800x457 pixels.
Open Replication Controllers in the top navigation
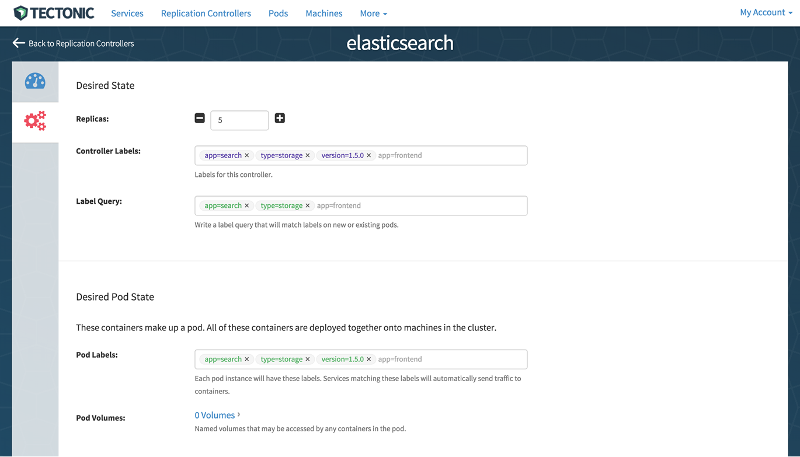pyautogui.click(x=206, y=14)
